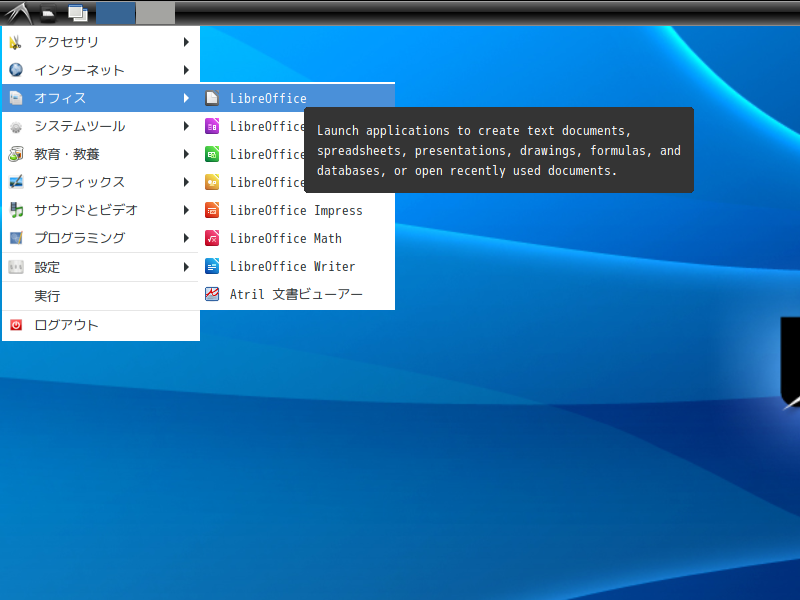Open the サウンドとビデオ menu category

pyautogui.click(x=86, y=210)
